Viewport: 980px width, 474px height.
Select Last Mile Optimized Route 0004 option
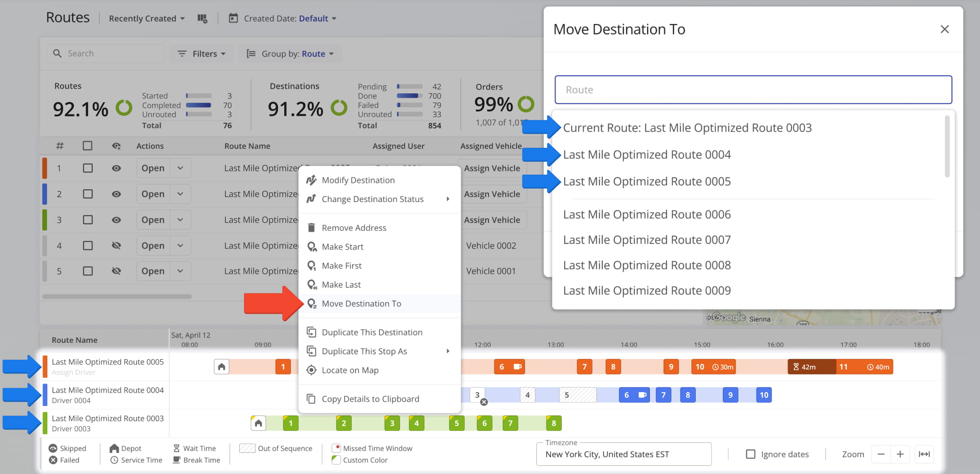coord(646,155)
